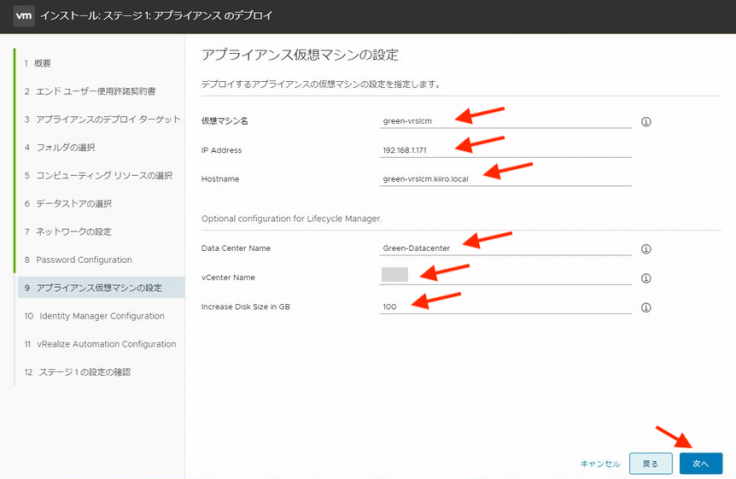Click the デプロイするアプライアンス description text
Viewport: 736px width, 479px height.
[321, 85]
